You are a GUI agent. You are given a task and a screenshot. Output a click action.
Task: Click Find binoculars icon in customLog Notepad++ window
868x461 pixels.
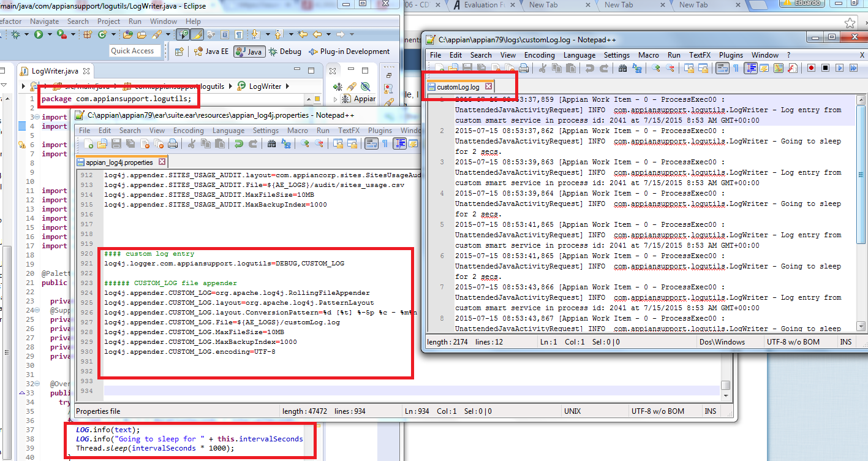point(622,68)
